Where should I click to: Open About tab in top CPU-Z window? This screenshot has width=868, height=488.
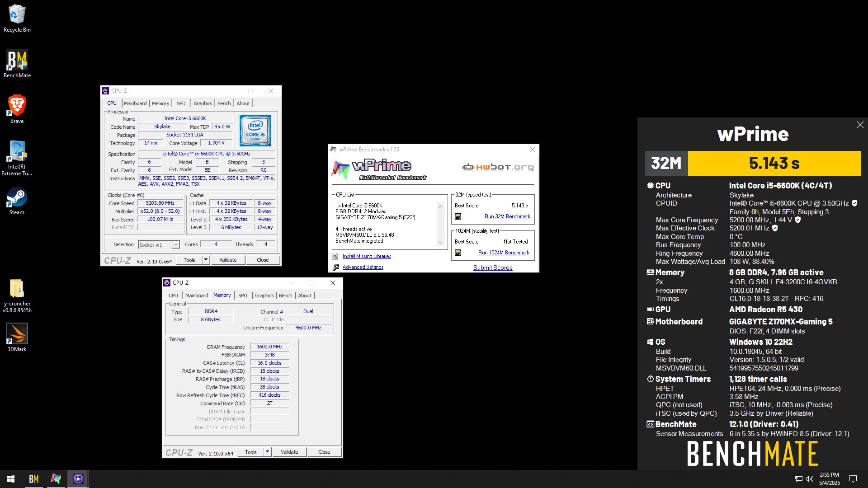[243, 103]
